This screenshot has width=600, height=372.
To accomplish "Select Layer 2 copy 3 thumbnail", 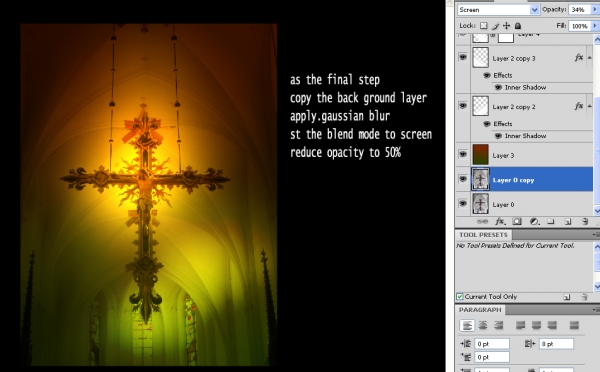I will [x=481, y=57].
